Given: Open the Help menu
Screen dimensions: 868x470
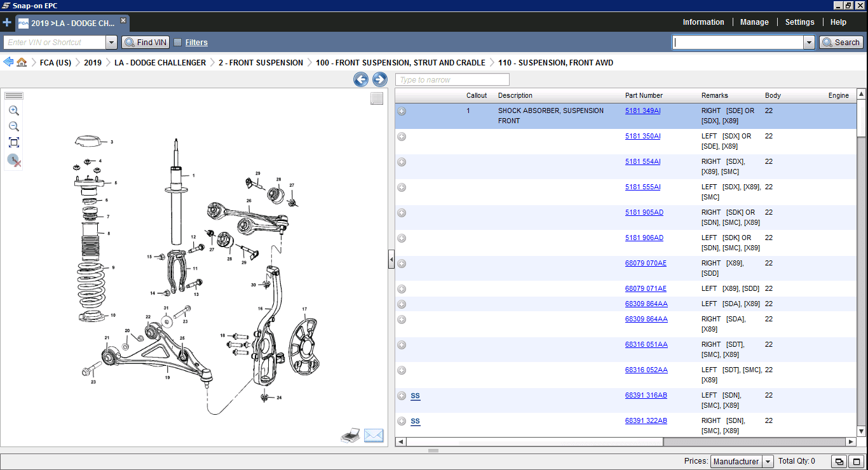Looking at the screenshot, I should (838, 22).
